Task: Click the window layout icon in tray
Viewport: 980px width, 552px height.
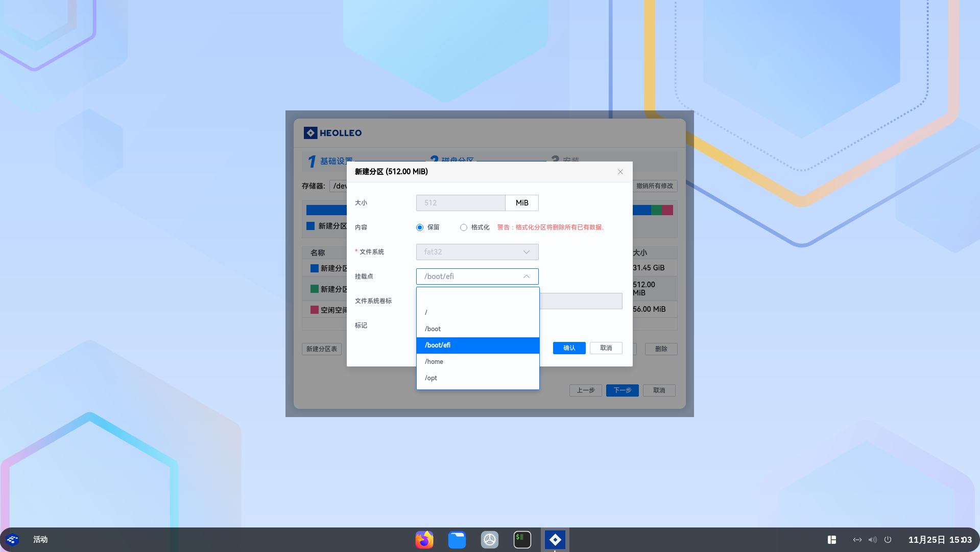Action: pyautogui.click(x=831, y=540)
